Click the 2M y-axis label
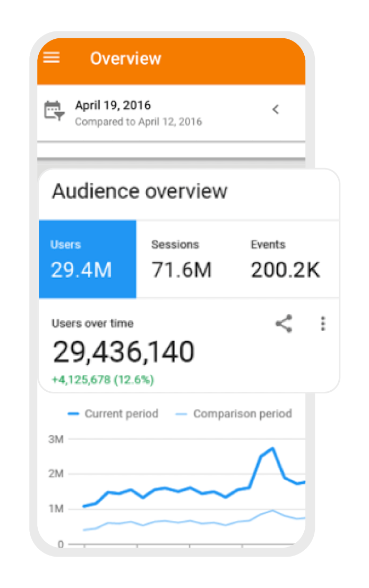The image size is (369, 588). [x=56, y=474]
